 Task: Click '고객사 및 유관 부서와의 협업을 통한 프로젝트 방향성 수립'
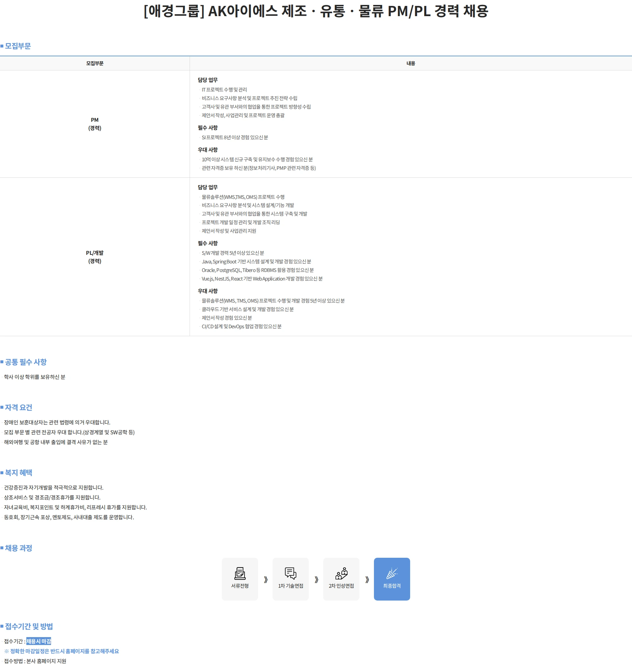pos(256,106)
